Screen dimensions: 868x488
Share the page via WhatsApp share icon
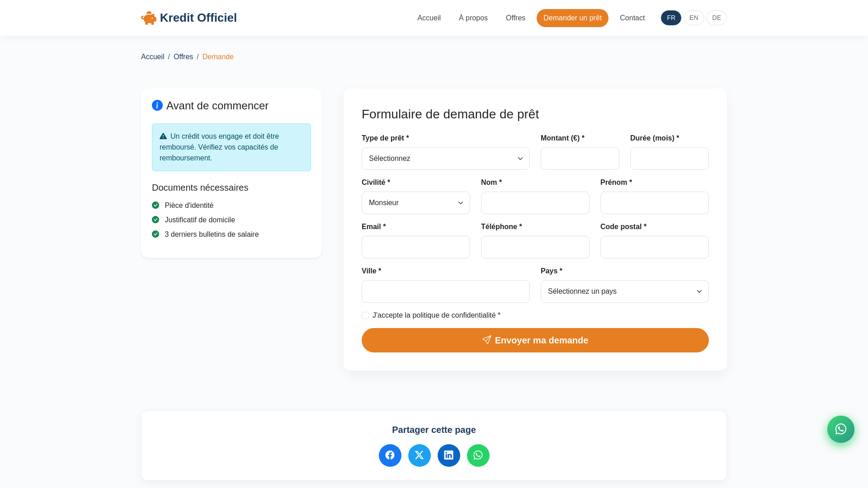[478, 455]
